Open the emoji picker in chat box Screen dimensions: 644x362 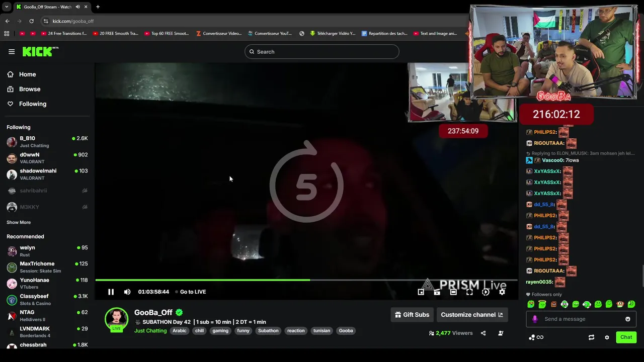point(627,319)
